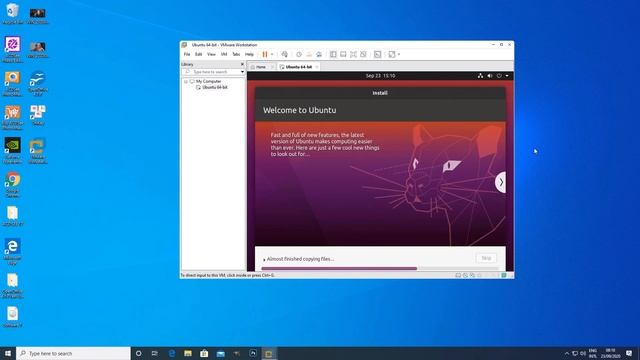640x360 pixels.
Task: Take a snapshot using the clock icon
Action: (299, 54)
